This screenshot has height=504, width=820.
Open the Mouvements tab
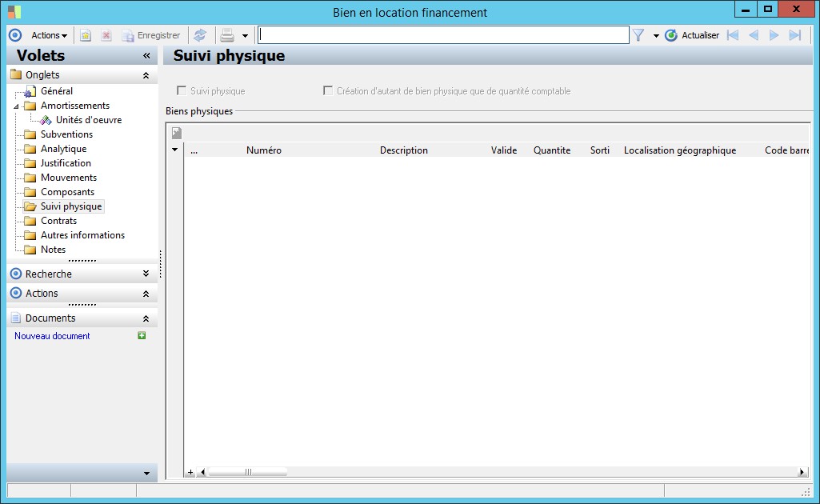click(x=69, y=178)
